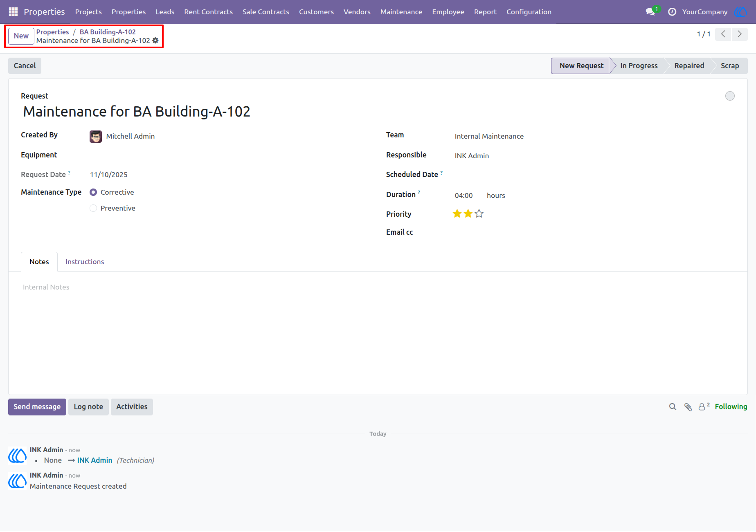The image size is (756, 532).
Task: Open Activities scheduling button
Action: point(132,407)
